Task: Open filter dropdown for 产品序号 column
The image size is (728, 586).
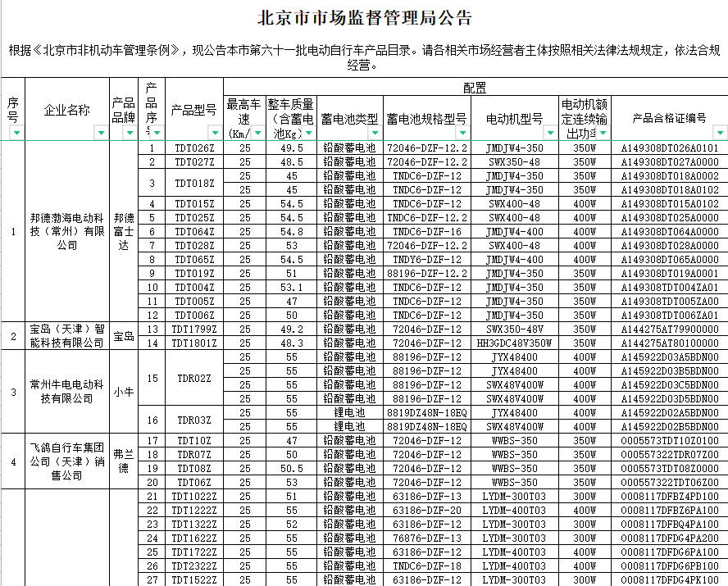Action: [x=157, y=133]
